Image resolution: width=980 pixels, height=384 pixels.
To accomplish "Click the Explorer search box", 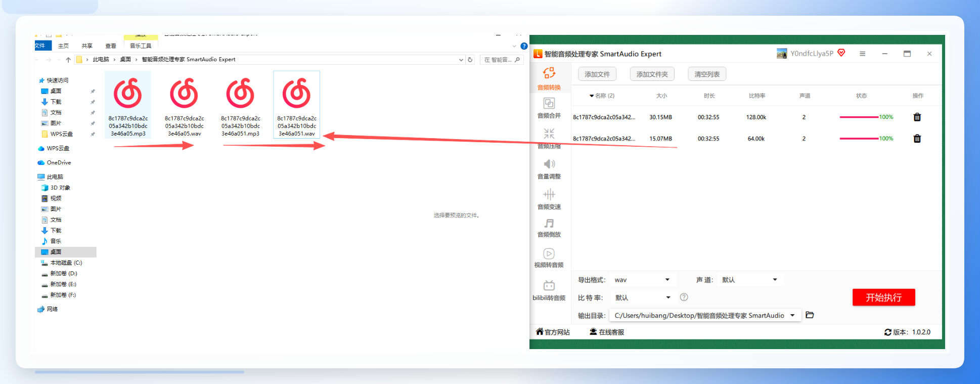I will click(x=501, y=60).
